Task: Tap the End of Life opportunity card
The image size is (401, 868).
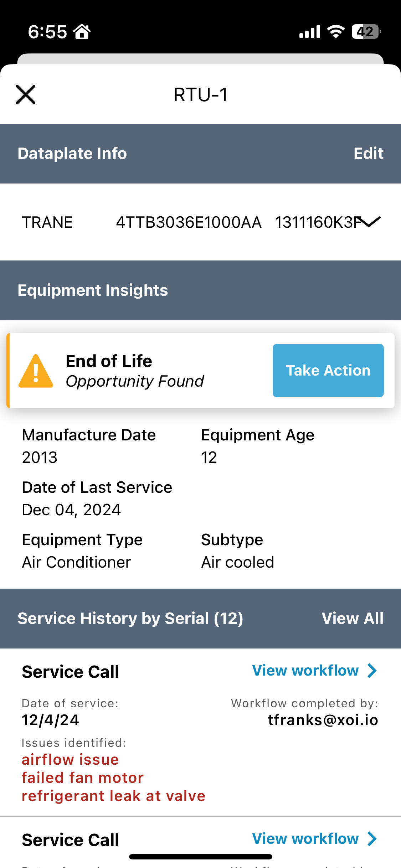Action: 200,371
